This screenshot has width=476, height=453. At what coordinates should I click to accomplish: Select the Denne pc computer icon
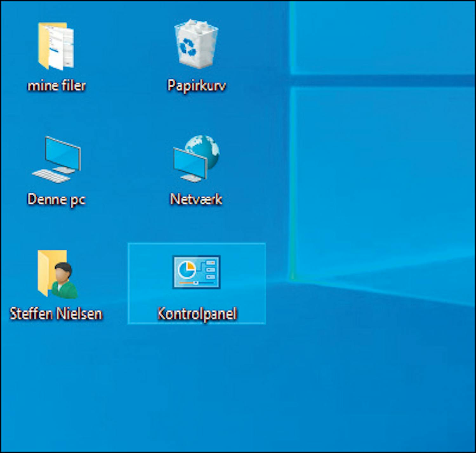pos(56,159)
